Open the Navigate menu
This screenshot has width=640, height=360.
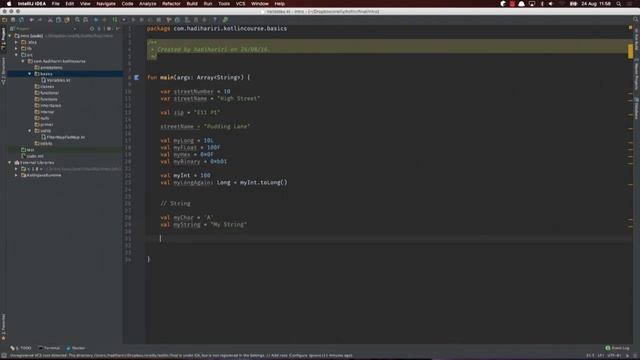106,4
